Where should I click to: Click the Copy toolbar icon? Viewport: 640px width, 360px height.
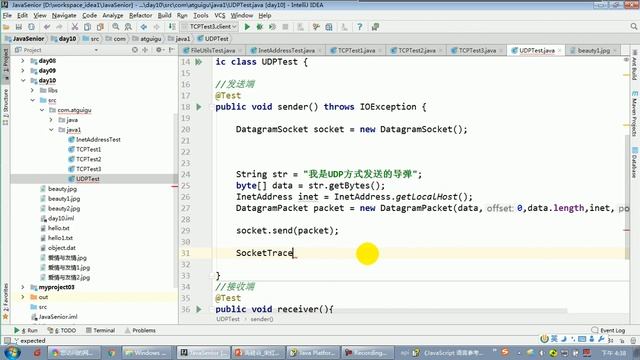click(x=87, y=27)
